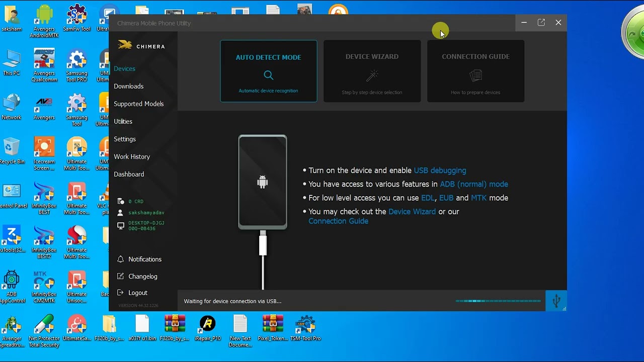Viewport: 644px width, 362px height.
Task: Select Icecream Screen Recorder desktop icon
Action: tap(44, 154)
